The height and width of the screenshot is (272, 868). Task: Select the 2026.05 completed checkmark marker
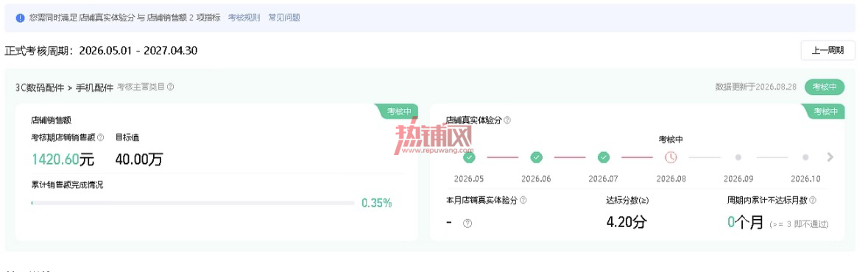(469, 157)
